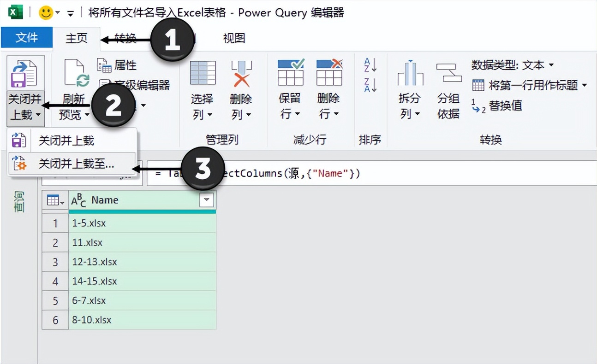The image size is (597, 364).
Task: Click row number 4 header
Action: [x=55, y=281]
